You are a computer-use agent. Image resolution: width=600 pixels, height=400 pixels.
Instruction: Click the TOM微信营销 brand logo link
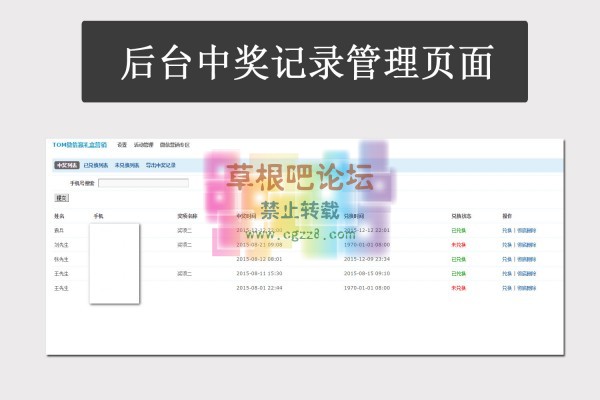(x=80, y=144)
